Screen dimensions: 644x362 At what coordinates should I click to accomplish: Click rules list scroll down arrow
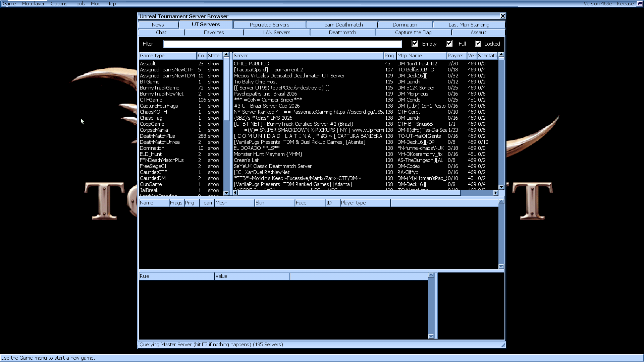[431, 336]
